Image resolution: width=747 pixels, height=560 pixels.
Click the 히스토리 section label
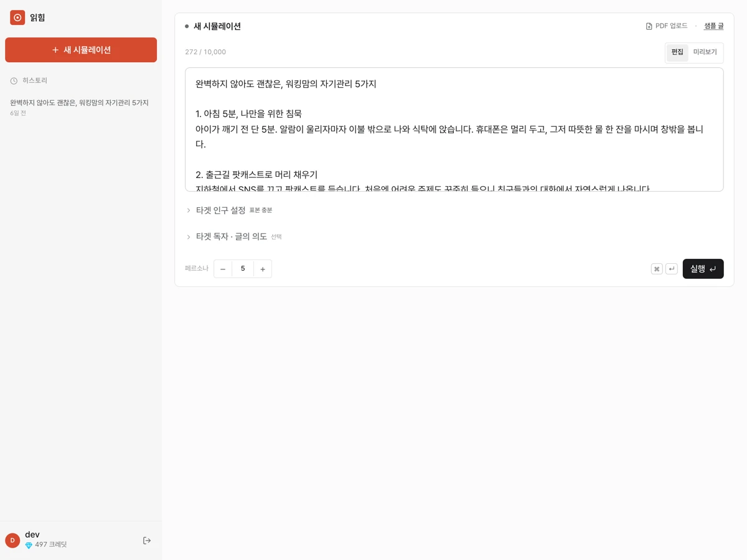pyautogui.click(x=35, y=81)
